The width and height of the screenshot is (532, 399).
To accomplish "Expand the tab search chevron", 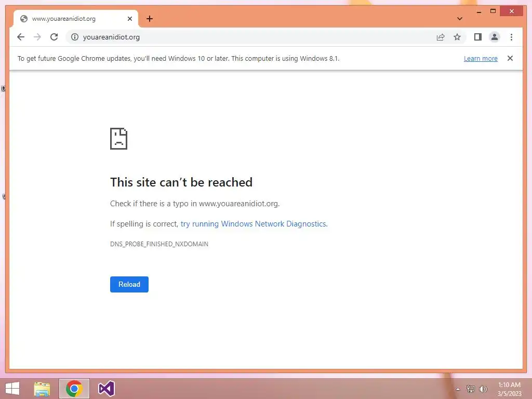I will click(x=460, y=19).
